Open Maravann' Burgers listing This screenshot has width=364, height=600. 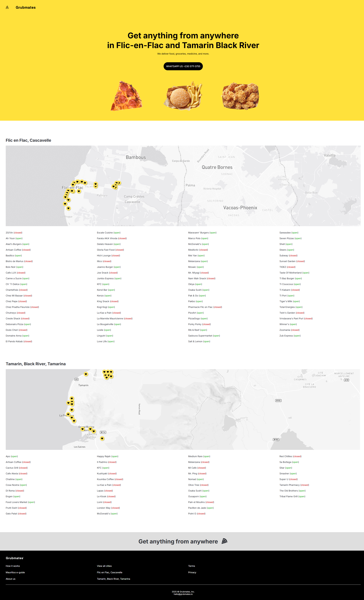(202, 233)
